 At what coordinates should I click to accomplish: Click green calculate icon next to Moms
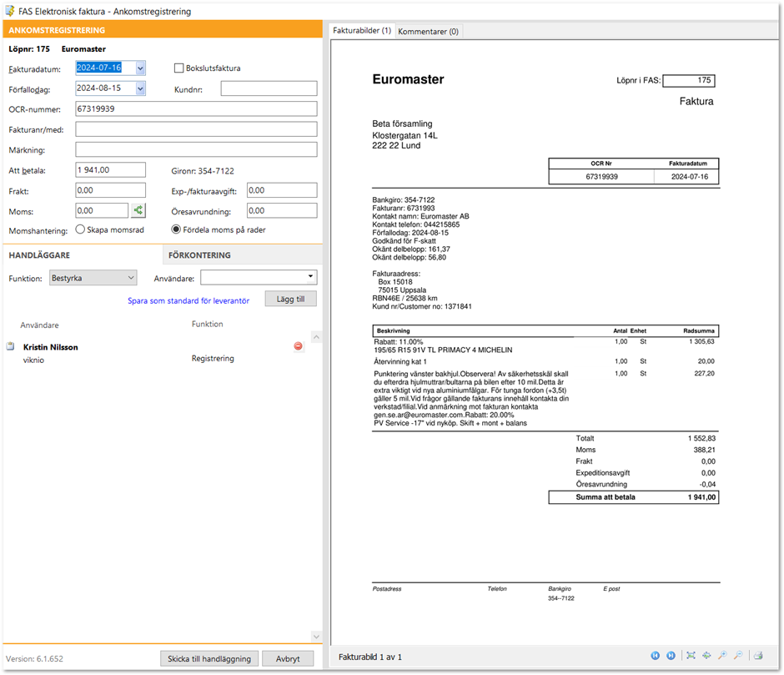coord(138,210)
